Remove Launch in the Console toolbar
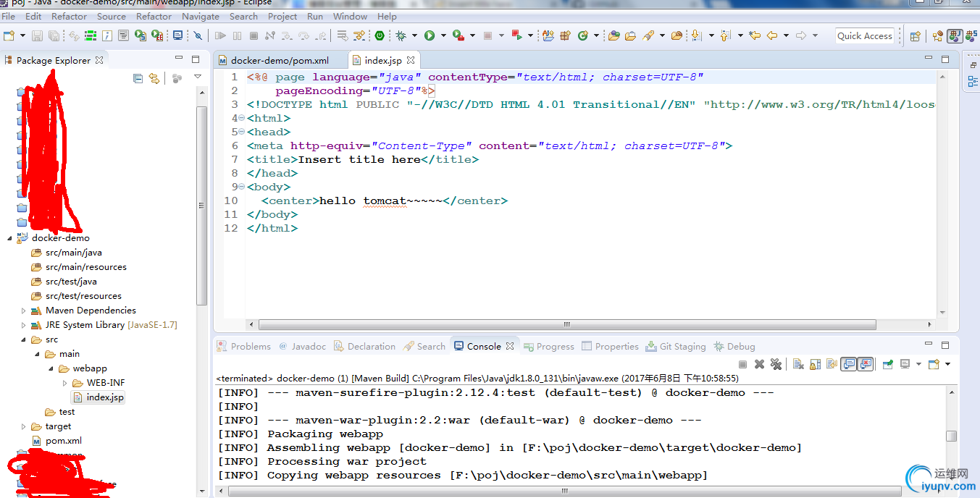The height and width of the screenshot is (498, 980). click(759, 364)
